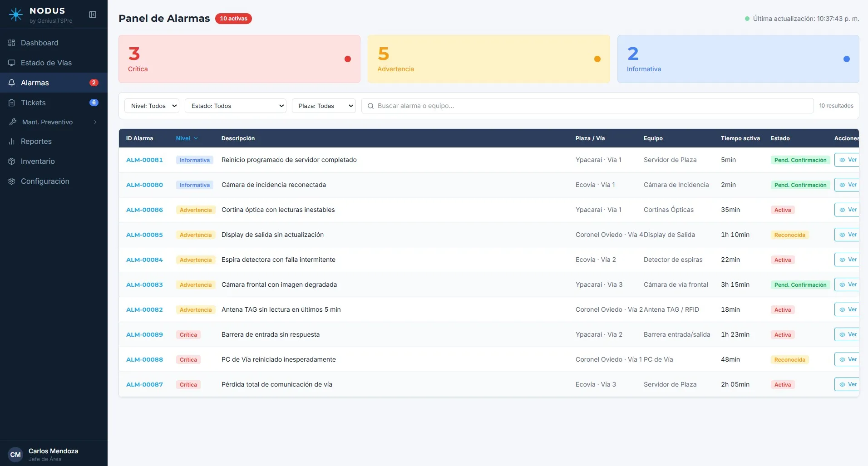Click the blue badge on Tickets
This screenshot has height=466, width=868.
[94, 103]
